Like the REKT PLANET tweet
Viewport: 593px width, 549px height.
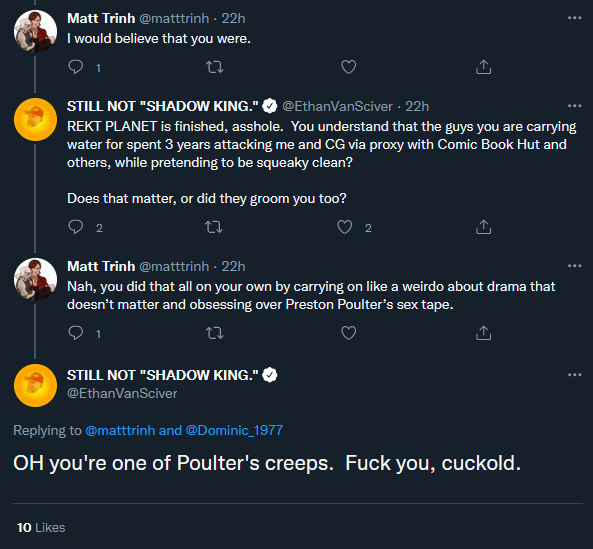click(x=345, y=227)
